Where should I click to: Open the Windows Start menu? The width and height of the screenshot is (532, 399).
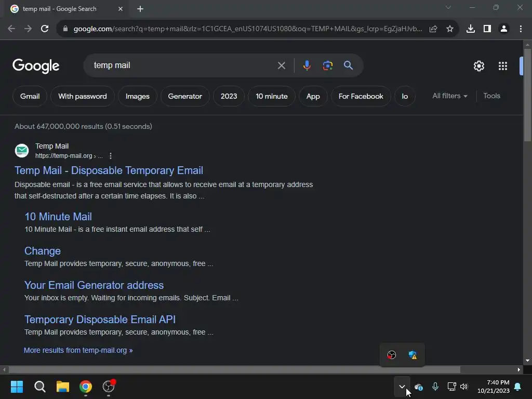point(17,387)
